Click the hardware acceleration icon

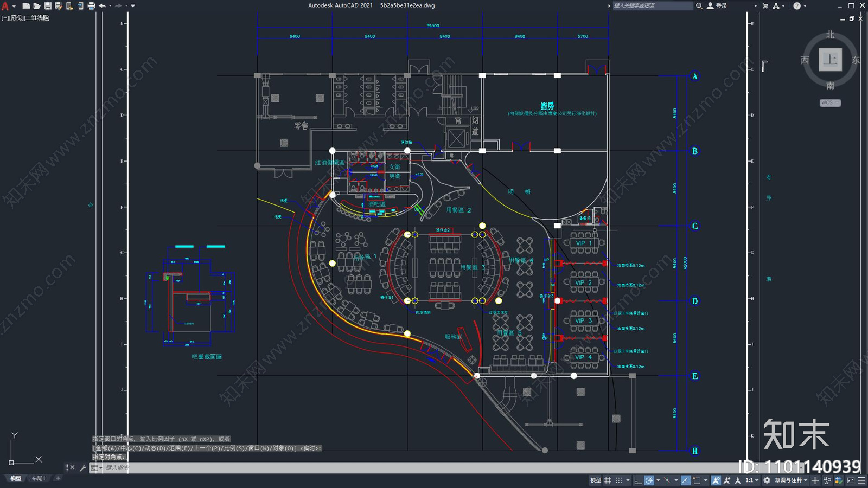tap(839, 480)
